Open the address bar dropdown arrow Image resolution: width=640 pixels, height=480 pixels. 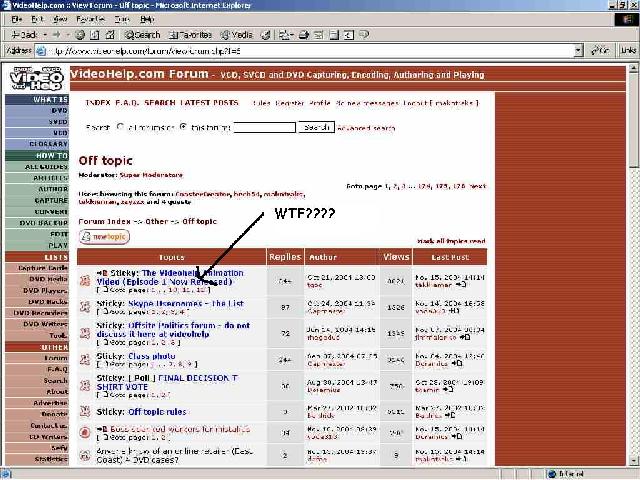(x=578, y=51)
